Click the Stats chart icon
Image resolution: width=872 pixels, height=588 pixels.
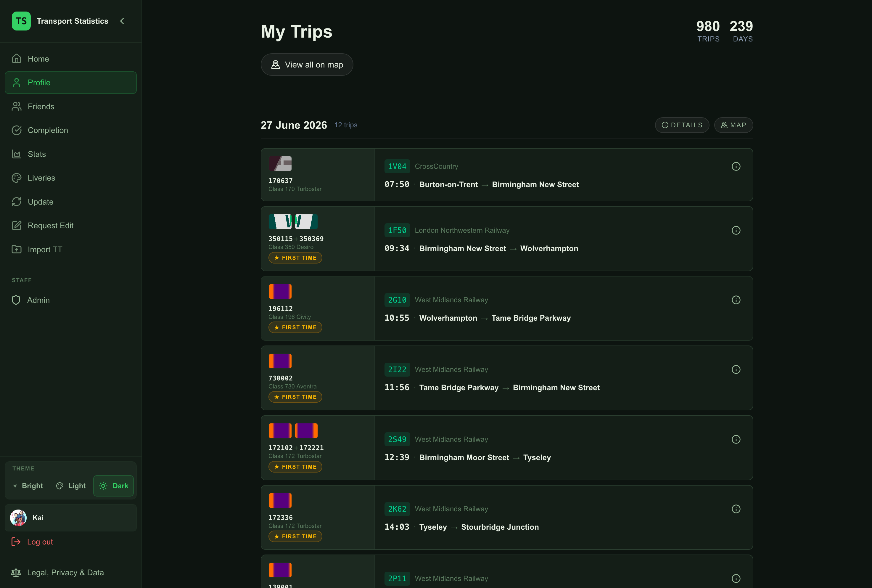17,154
